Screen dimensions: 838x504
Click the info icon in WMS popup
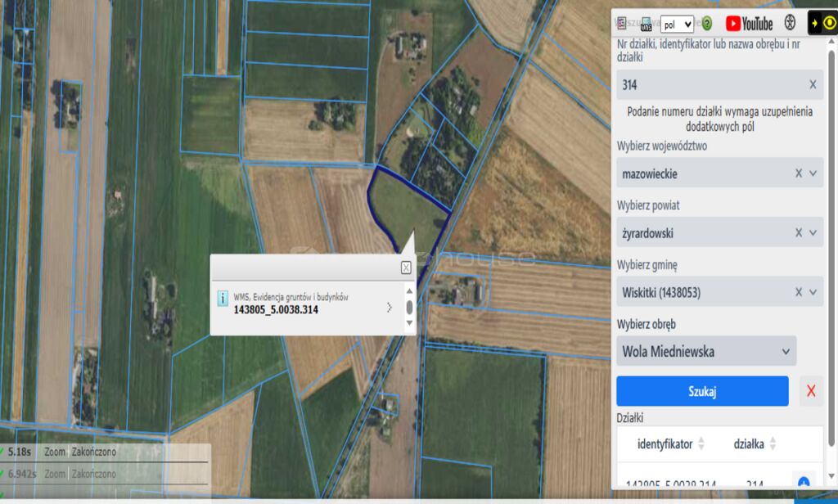pos(222,298)
